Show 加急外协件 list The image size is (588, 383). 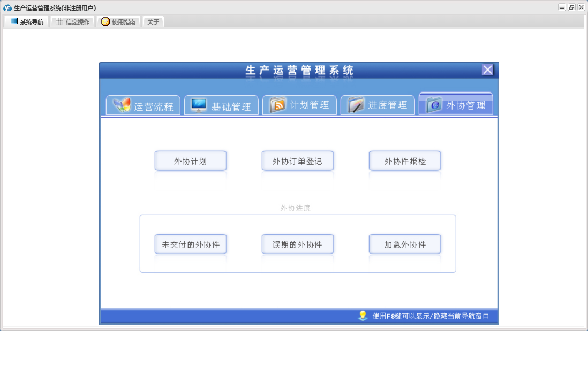405,244
